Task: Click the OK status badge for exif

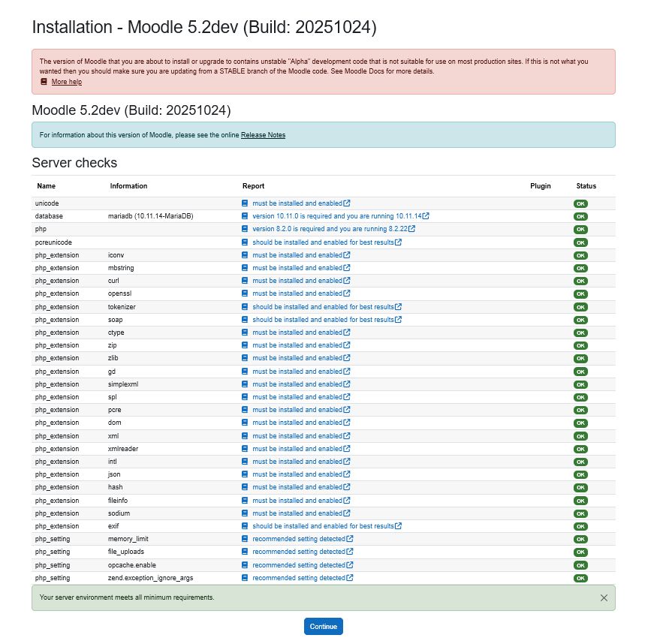Action: [x=580, y=526]
